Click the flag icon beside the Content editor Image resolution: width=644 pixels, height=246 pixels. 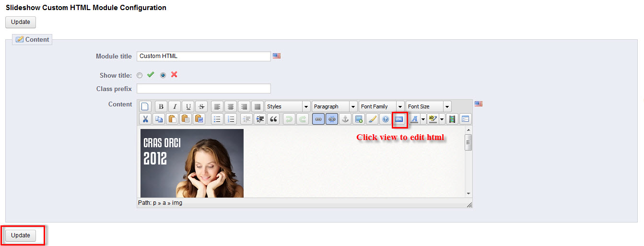479,104
